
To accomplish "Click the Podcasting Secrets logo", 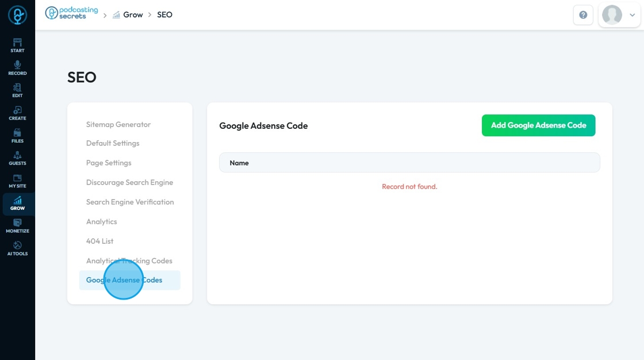I will (x=72, y=14).
